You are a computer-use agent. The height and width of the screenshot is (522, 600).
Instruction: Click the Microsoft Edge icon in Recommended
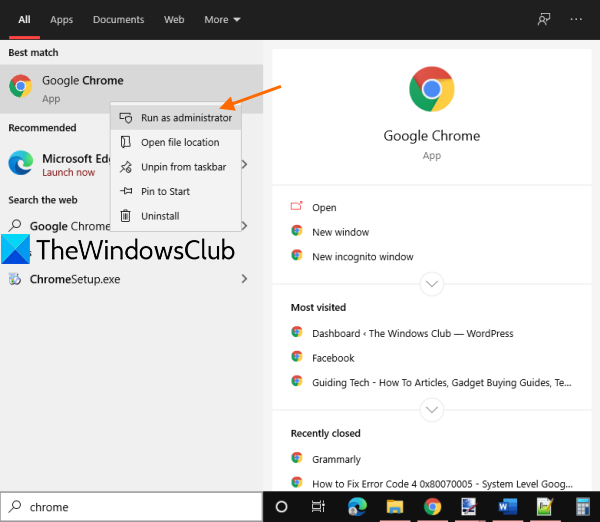coord(21,163)
